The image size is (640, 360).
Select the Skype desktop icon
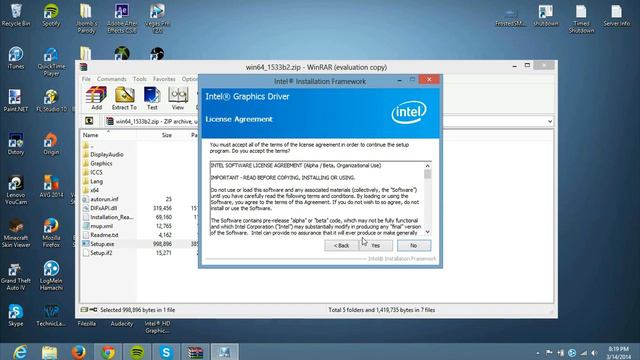16,315
